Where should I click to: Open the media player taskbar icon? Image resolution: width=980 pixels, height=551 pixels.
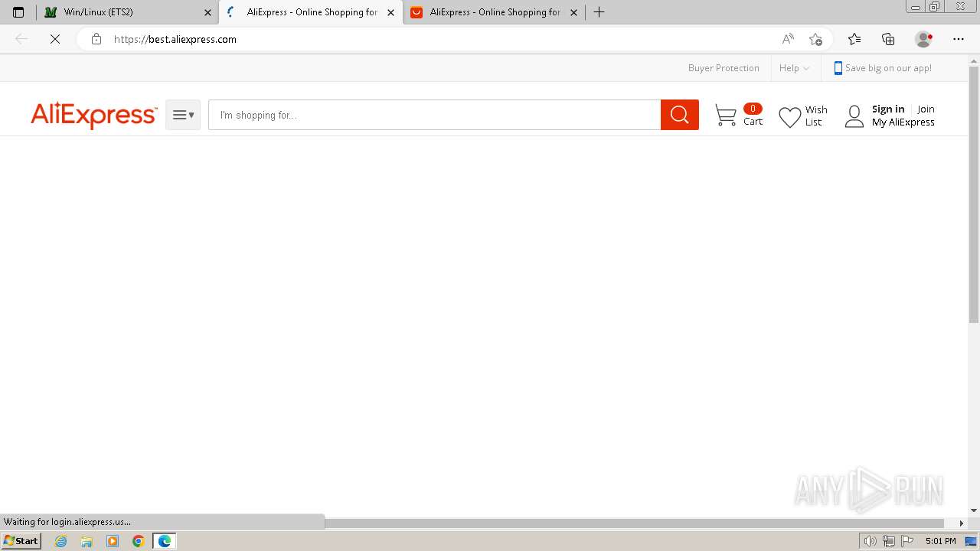click(x=113, y=541)
